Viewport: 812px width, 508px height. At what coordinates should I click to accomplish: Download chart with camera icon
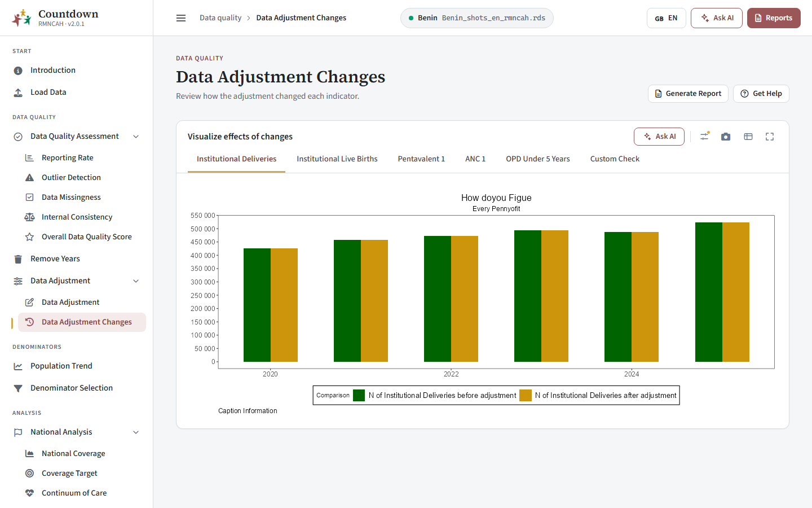726,137
